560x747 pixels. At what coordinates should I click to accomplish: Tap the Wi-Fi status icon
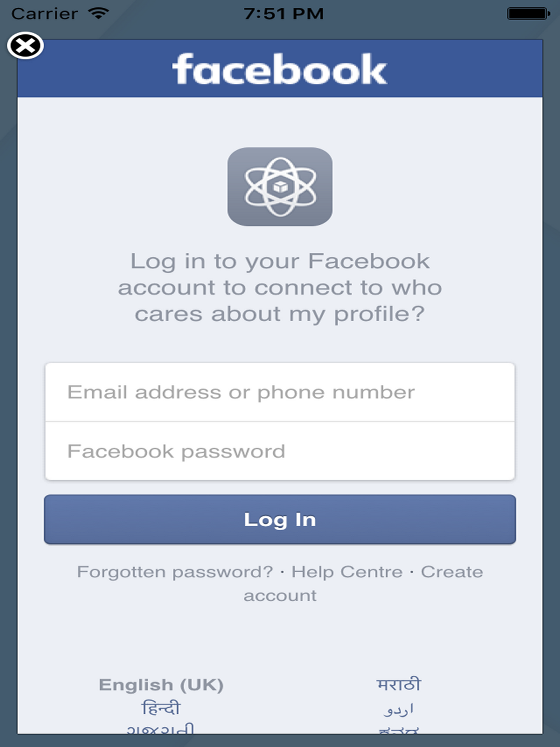(x=99, y=13)
